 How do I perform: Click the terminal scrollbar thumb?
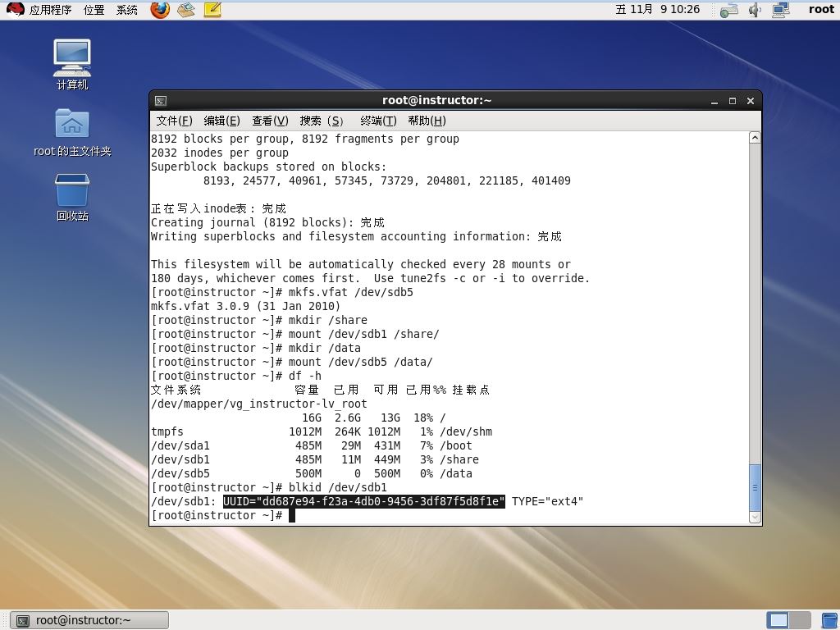[x=755, y=488]
